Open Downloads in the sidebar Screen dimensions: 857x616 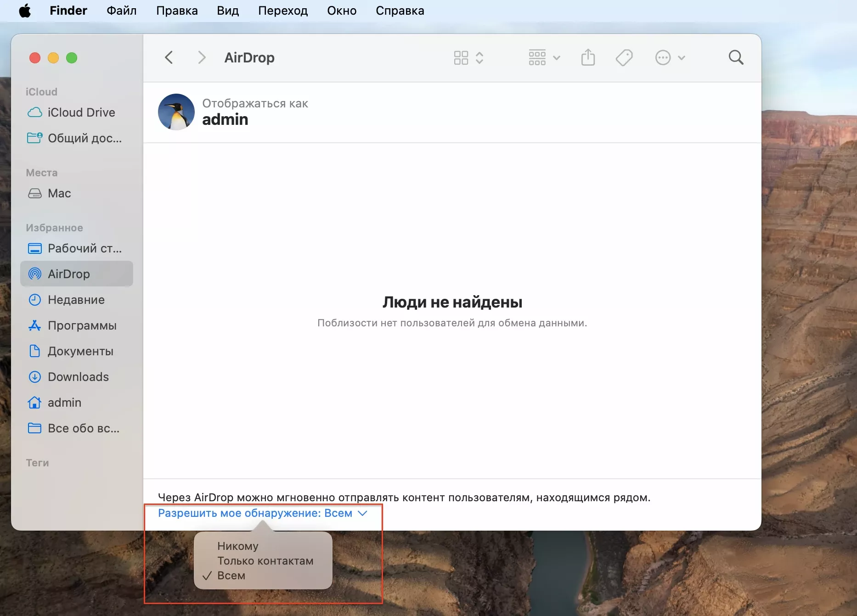[77, 377]
